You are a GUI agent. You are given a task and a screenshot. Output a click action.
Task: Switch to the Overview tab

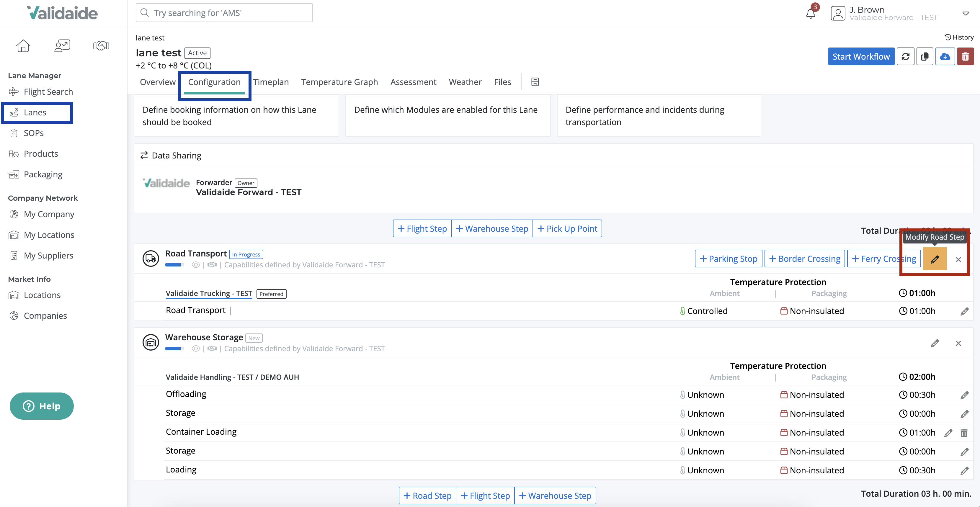(158, 82)
